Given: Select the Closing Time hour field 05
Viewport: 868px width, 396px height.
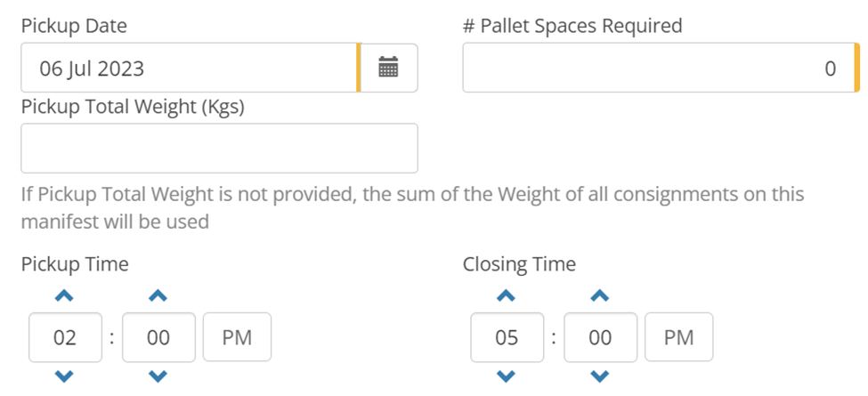Looking at the screenshot, I should point(507,337).
